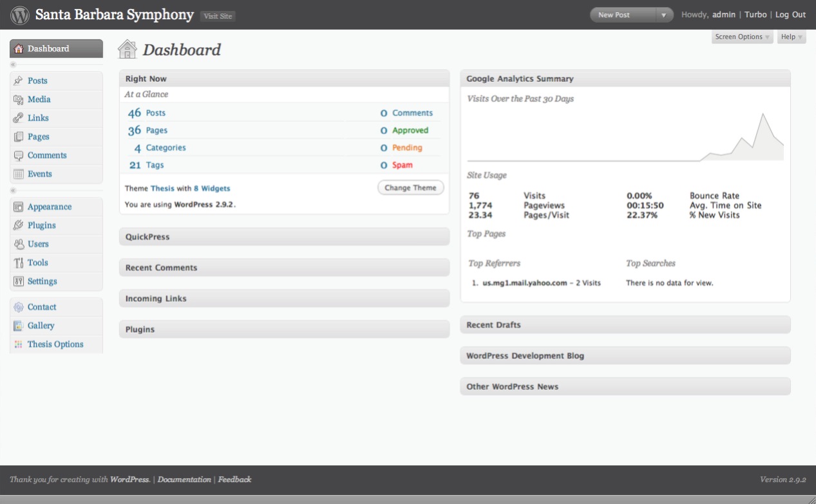Image resolution: width=816 pixels, height=504 pixels.
Task: Open the Posts menu item
Action: pos(37,81)
